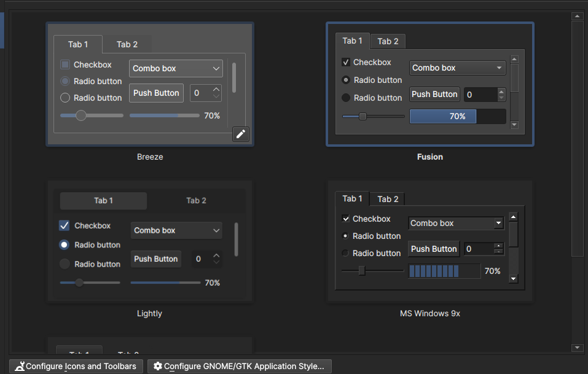Select second Radio button in MS Windows 9x preview

[345, 254]
